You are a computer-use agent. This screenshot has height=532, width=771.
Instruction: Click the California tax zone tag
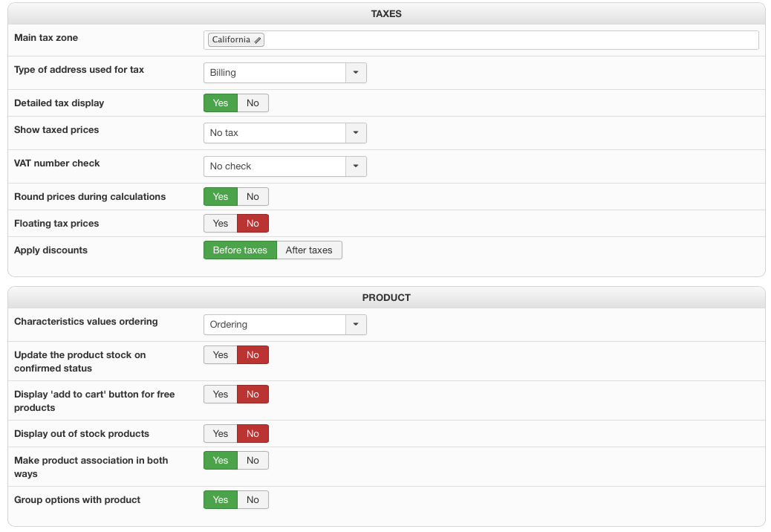coord(231,40)
